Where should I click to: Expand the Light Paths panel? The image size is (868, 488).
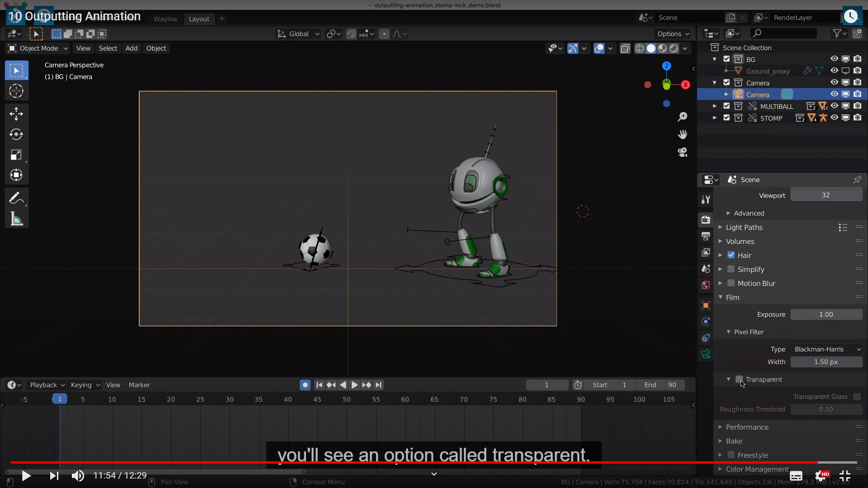click(744, 227)
